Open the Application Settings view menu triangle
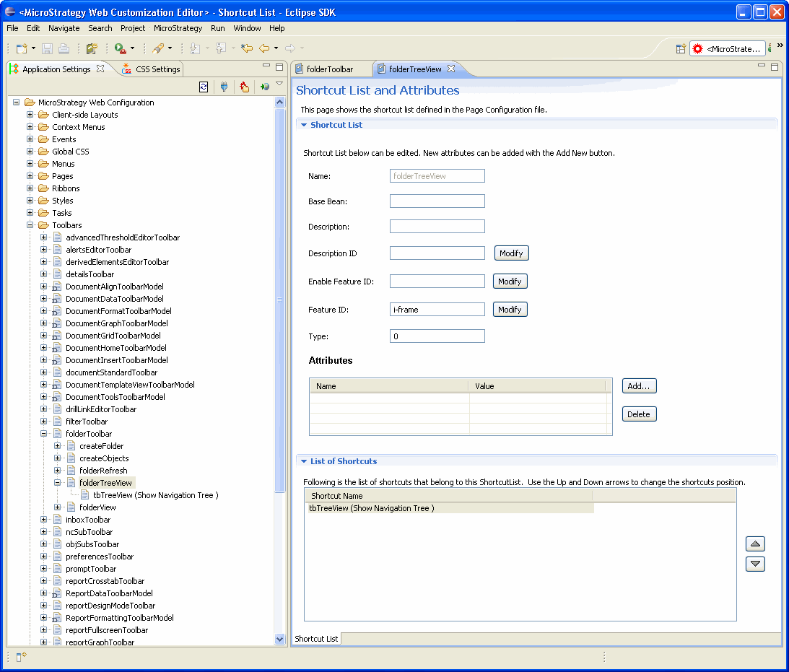This screenshot has width=789, height=672. (279, 84)
